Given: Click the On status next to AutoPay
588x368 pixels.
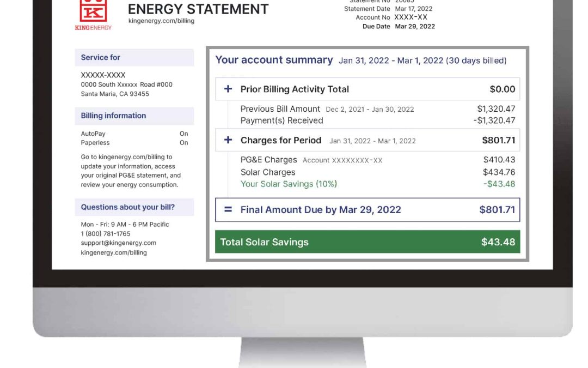Looking at the screenshot, I should point(183,133).
